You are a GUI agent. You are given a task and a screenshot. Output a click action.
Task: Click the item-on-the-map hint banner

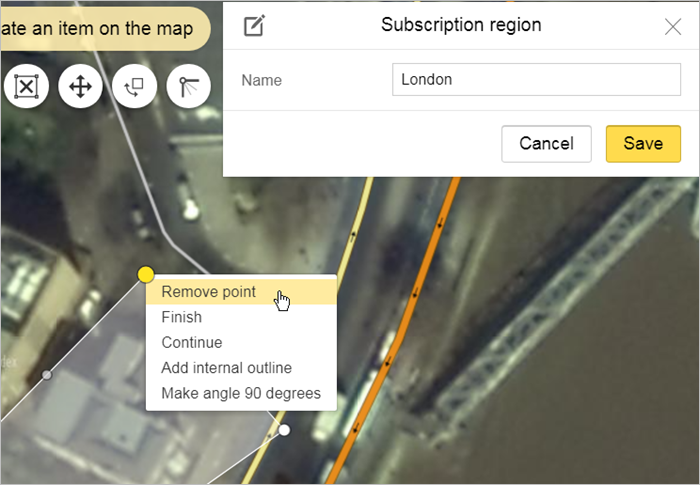click(x=100, y=29)
